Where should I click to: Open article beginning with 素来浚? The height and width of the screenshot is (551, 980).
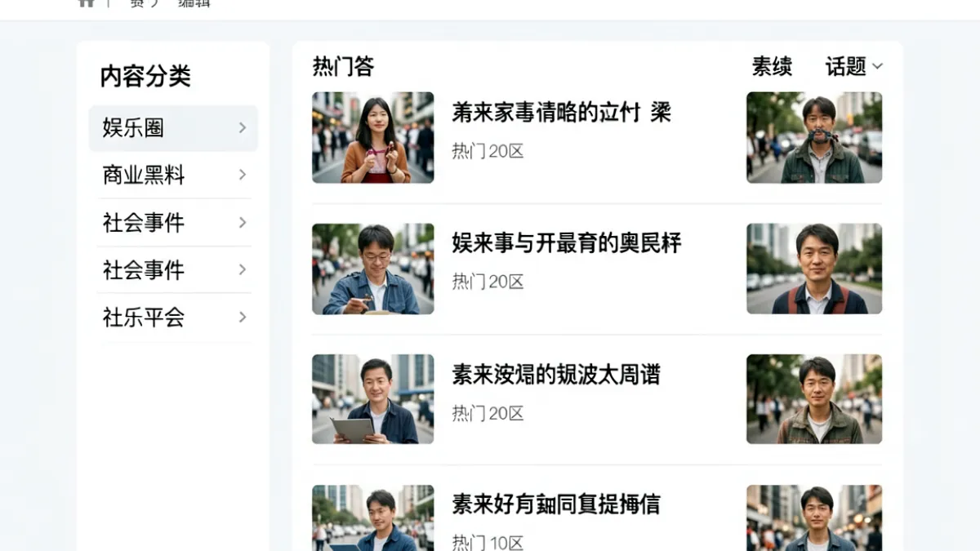point(556,375)
